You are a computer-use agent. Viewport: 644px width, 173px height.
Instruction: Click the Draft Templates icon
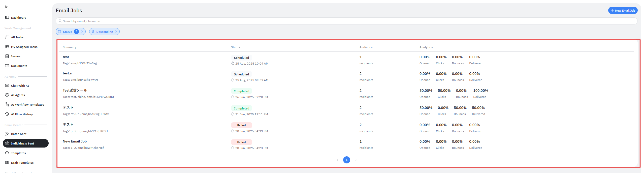click(x=7, y=162)
